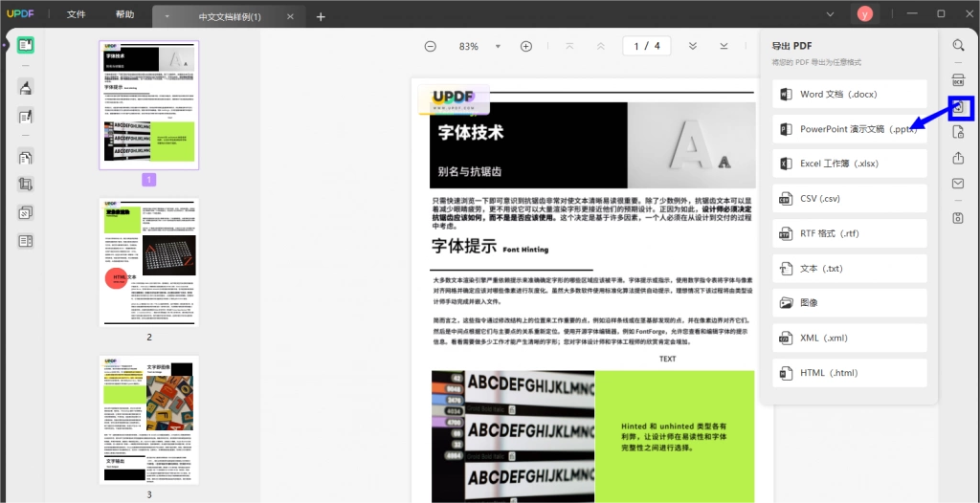Export as Word 文档 (.docx)
The image size is (980, 503).
tap(850, 95)
